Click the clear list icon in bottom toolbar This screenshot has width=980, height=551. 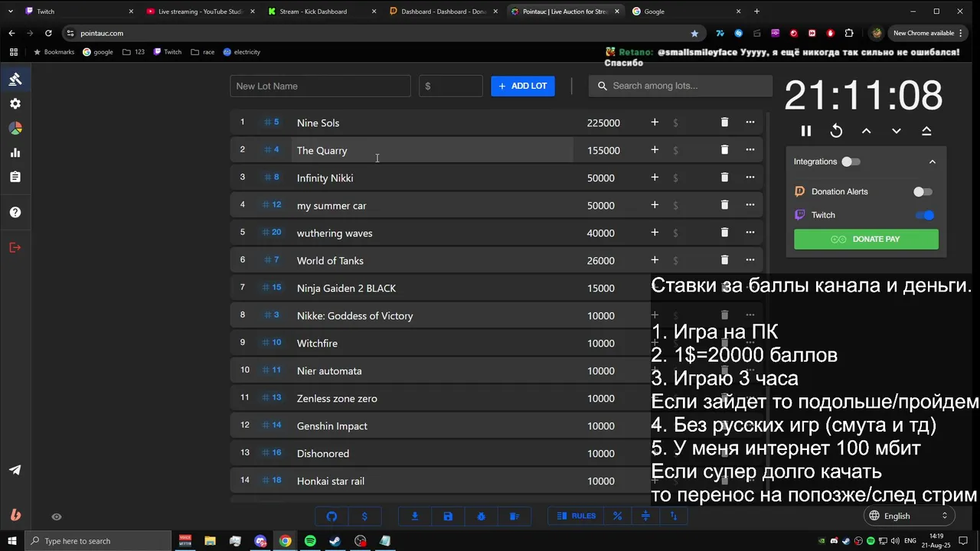click(x=514, y=516)
